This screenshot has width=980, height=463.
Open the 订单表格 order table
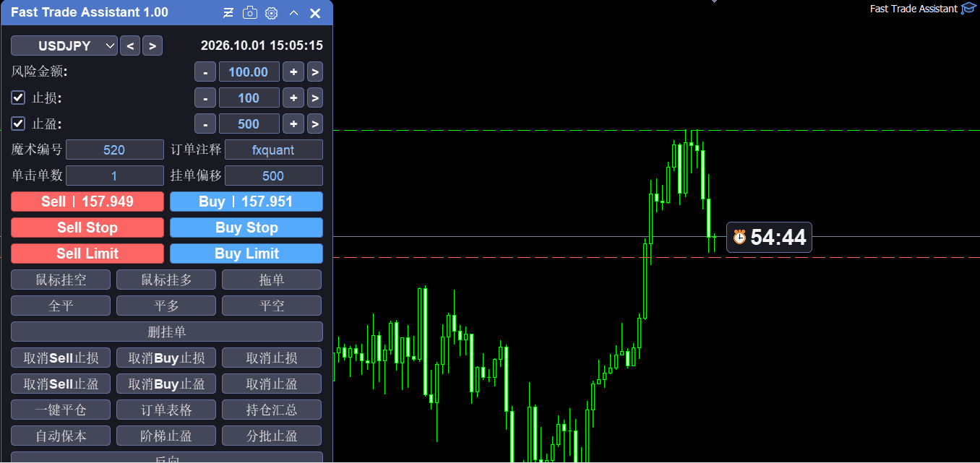[x=166, y=410]
